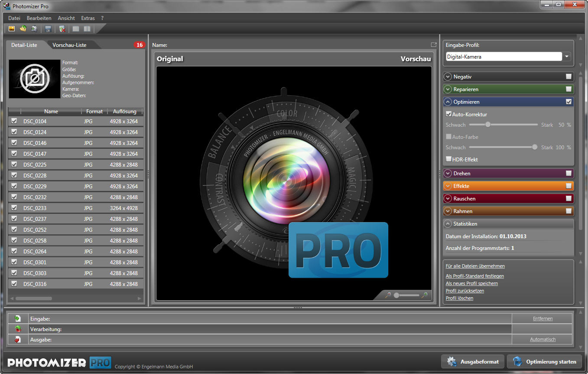Toggle the Auto-Korrektur checkbox
This screenshot has height=374, width=588.
(x=449, y=114)
